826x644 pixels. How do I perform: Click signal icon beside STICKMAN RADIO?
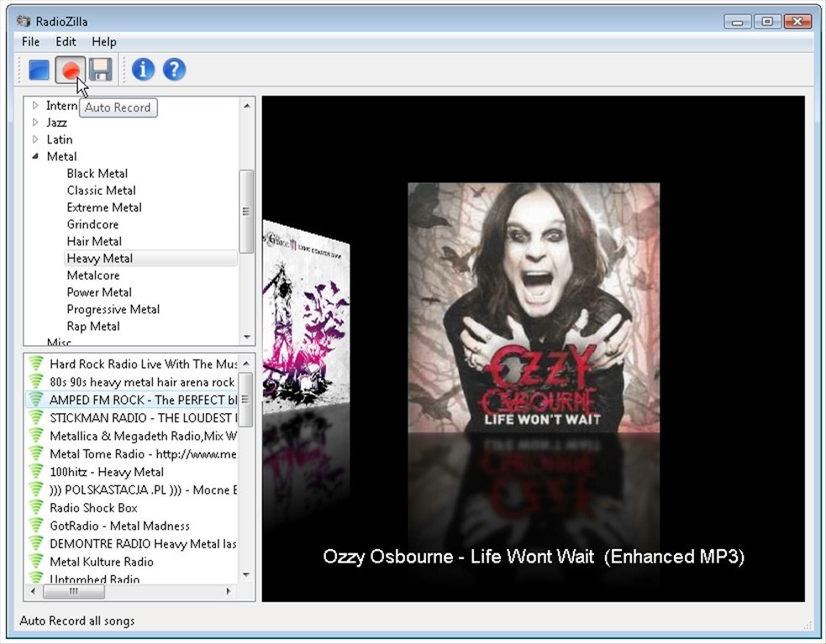(36, 417)
